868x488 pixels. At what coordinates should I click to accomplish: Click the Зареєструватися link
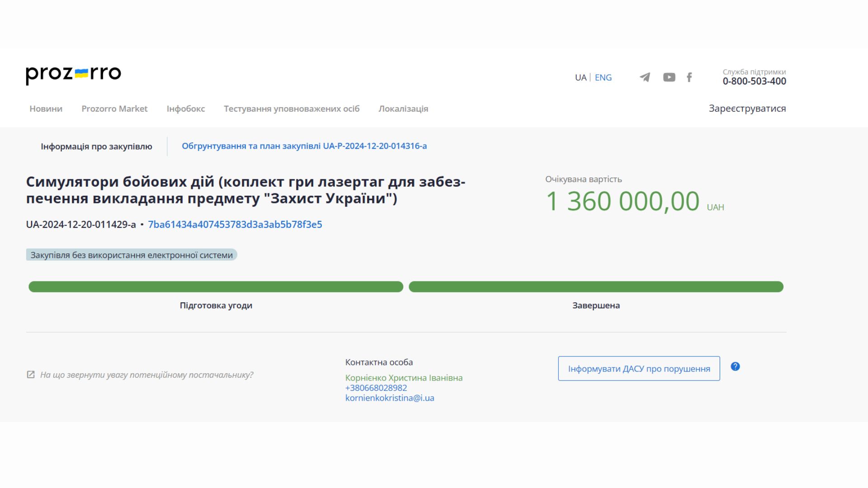[x=748, y=108]
